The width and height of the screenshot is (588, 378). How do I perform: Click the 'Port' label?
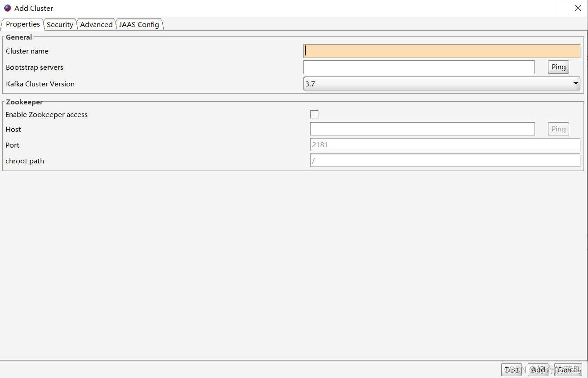pos(13,145)
